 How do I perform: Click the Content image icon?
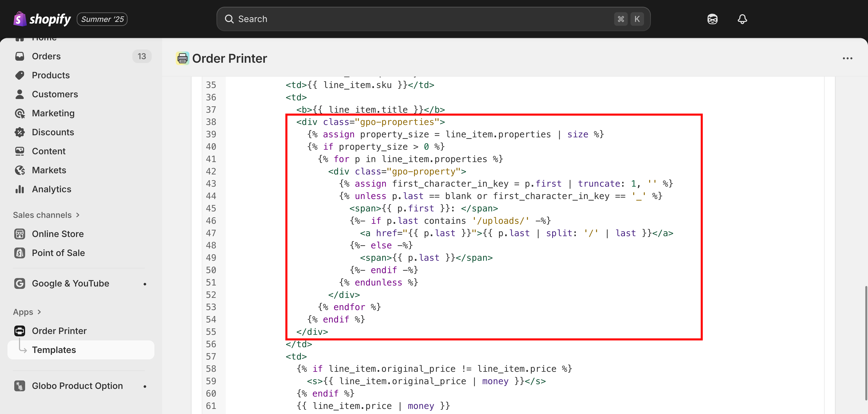click(20, 151)
